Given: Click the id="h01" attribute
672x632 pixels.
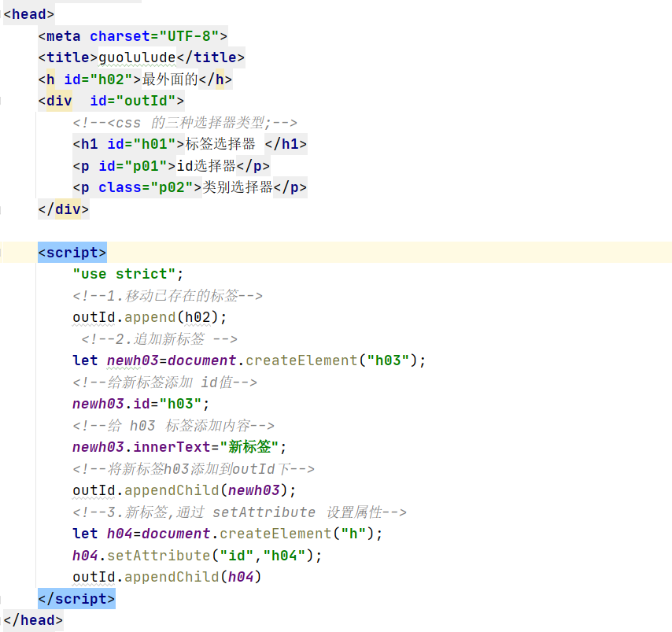Looking at the screenshot, I should 142,144.
